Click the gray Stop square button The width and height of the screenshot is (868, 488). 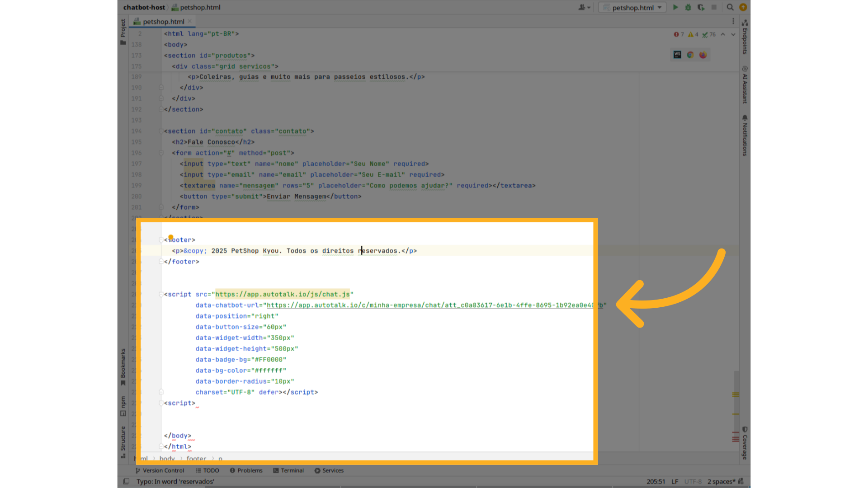point(714,7)
